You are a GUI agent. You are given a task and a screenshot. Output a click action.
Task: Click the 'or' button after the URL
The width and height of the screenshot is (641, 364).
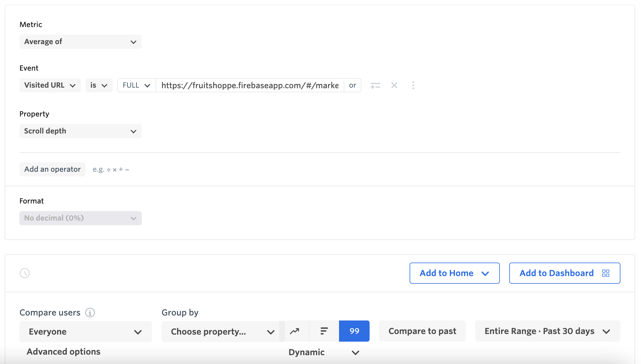[353, 85]
